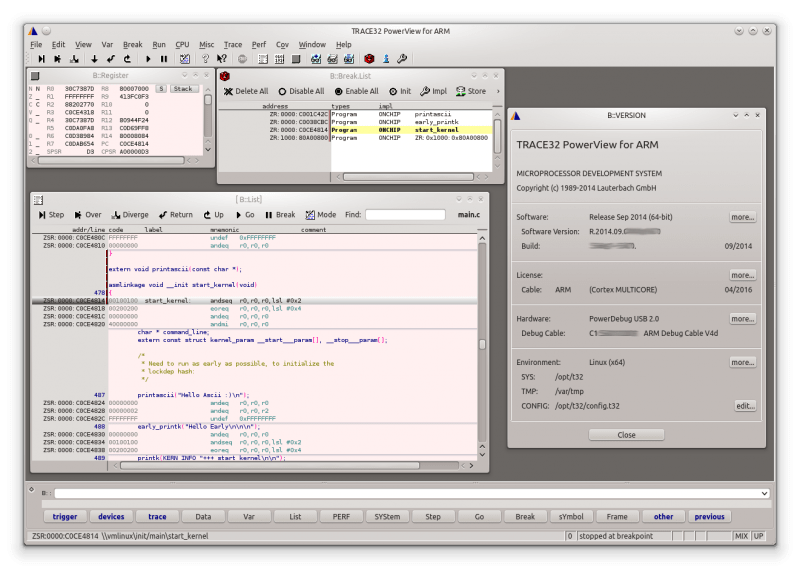Image resolution: width=800 pixels, height=569 pixels.
Task: Click the edit... button next to CONFIG
Action: (x=745, y=406)
